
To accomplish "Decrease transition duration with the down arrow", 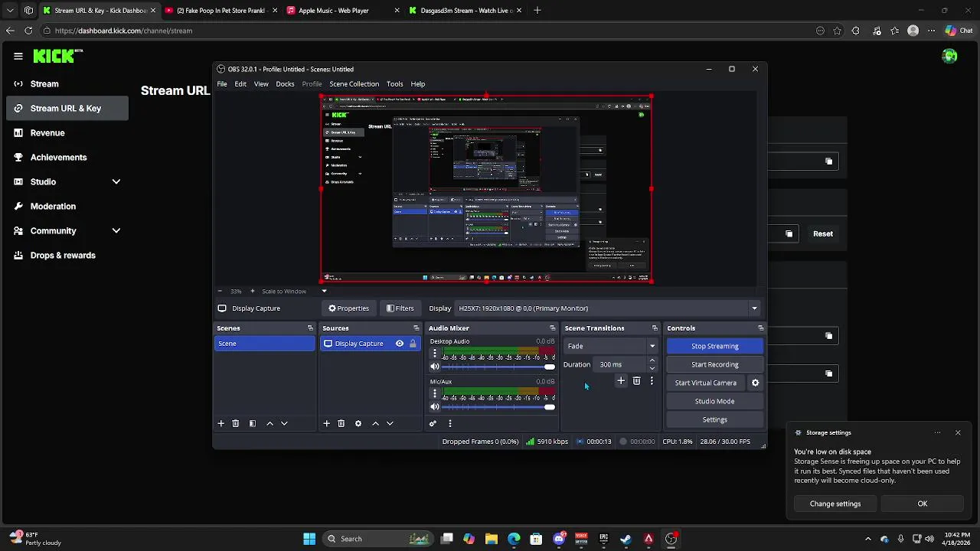I will pos(652,368).
